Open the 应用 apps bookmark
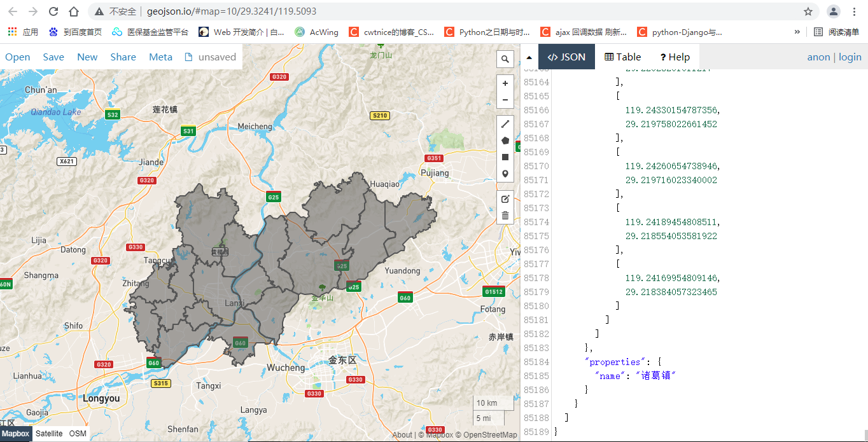 (x=23, y=32)
